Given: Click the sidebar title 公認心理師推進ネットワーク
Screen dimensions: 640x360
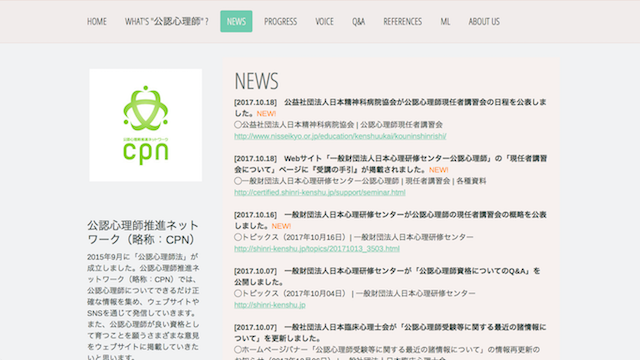Looking at the screenshot, I should [143, 232].
